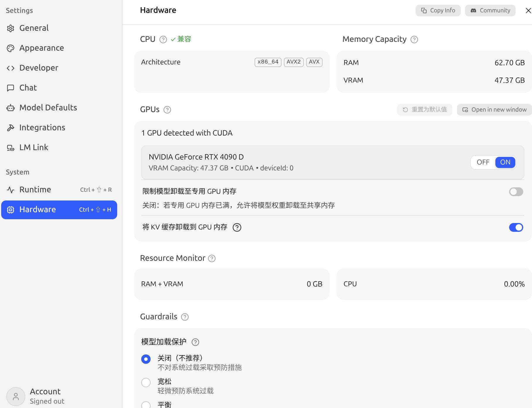This screenshot has height=408, width=532.
Task: Click the Discord icon in Community button
Action: click(x=473, y=11)
